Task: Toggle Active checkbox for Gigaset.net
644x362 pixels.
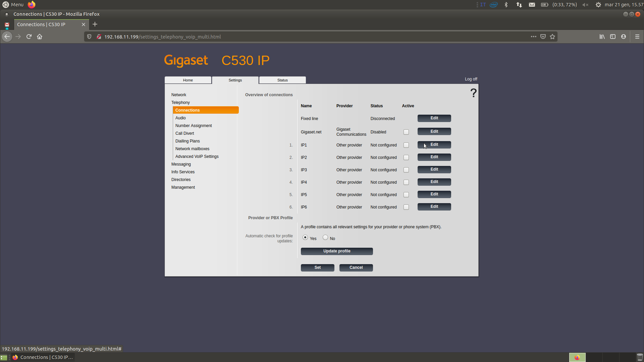Action: 406,132
